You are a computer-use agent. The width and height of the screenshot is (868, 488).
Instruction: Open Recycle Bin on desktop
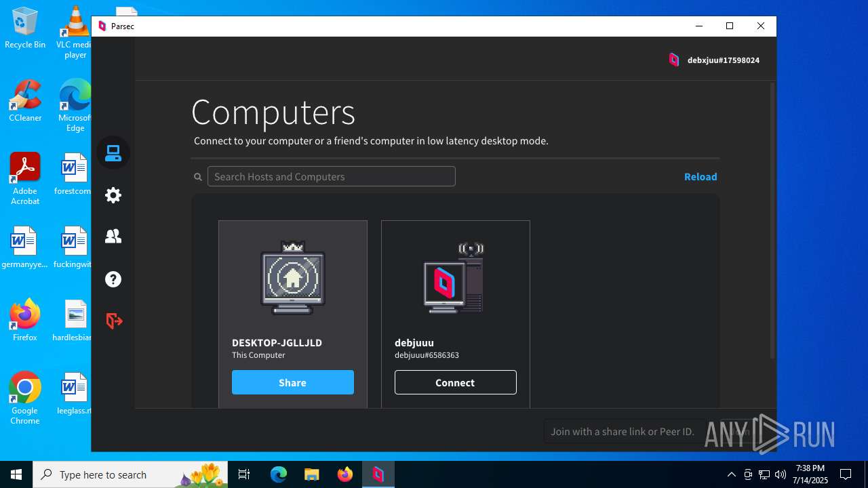[x=25, y=28]
